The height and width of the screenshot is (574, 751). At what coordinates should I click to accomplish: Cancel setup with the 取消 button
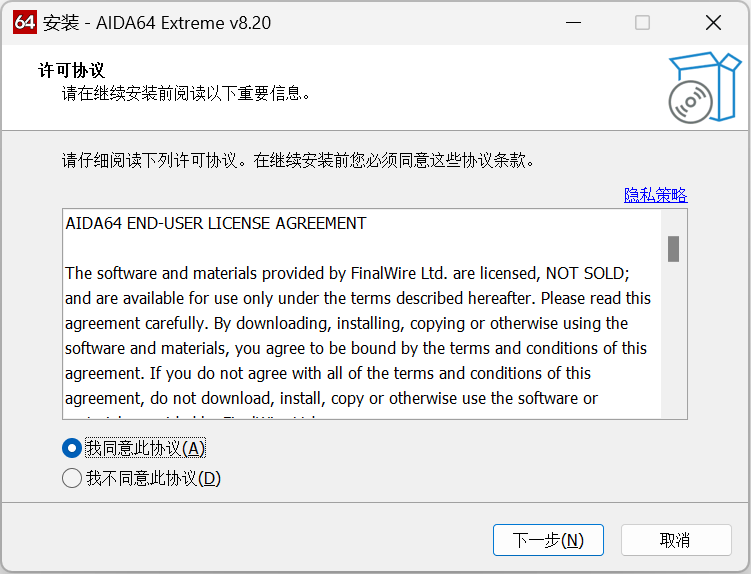(x=675, y=540)
